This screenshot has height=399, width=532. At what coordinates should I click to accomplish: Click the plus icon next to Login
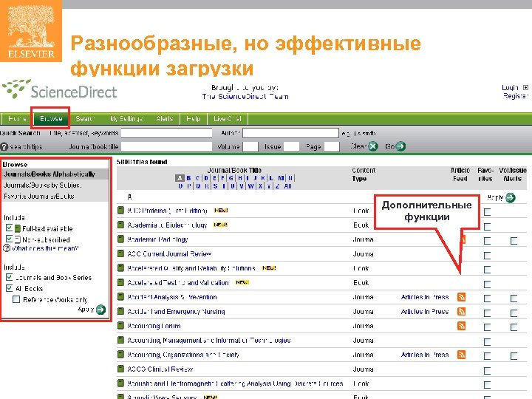coord(525,87)
